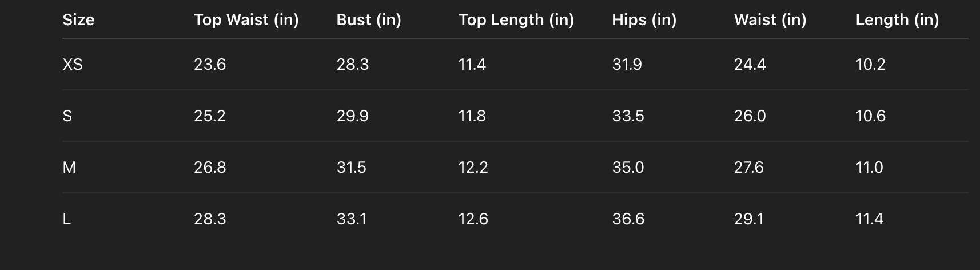Click the 23.6 Top Waist value
This screenshot has height=270, width=980.
click(210, 65)
